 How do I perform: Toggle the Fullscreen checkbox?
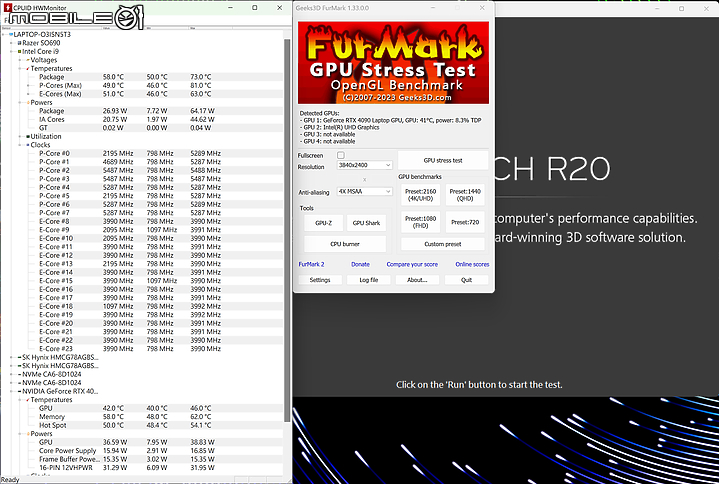[x=341, y=155]
